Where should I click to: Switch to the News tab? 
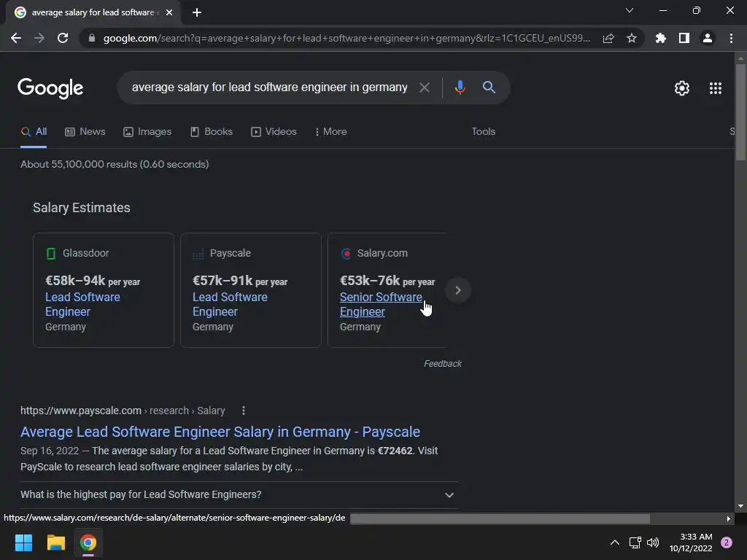85,132
